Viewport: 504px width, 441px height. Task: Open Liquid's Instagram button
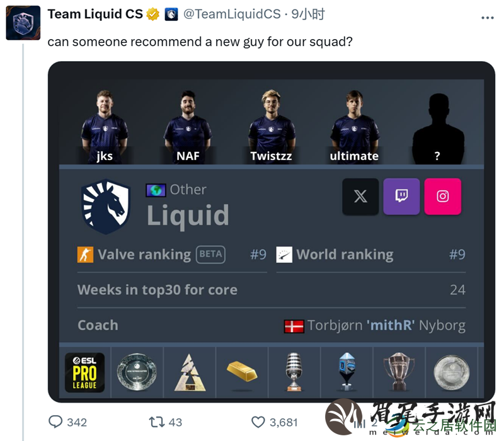pyautogui.click(x=443, y=197)
